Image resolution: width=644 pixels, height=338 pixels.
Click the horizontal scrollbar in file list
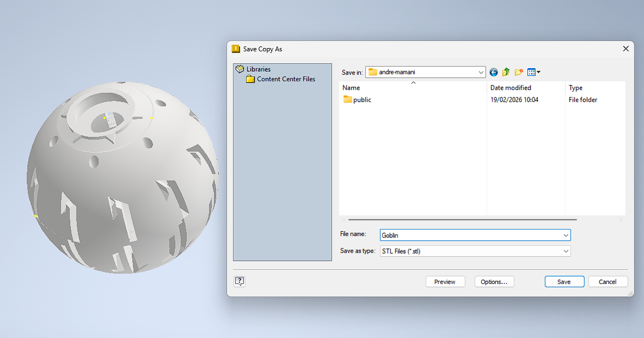(462, 220)
